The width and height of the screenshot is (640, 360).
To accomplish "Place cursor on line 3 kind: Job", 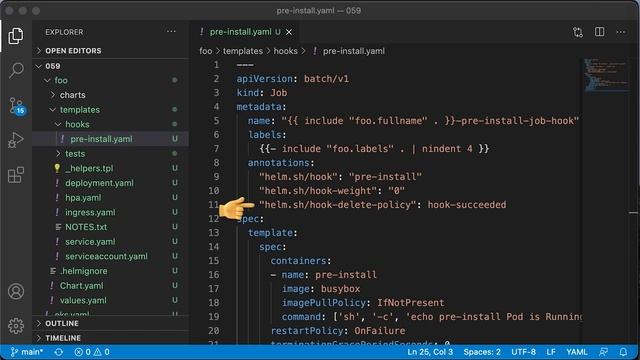I will tap(262, 93).
